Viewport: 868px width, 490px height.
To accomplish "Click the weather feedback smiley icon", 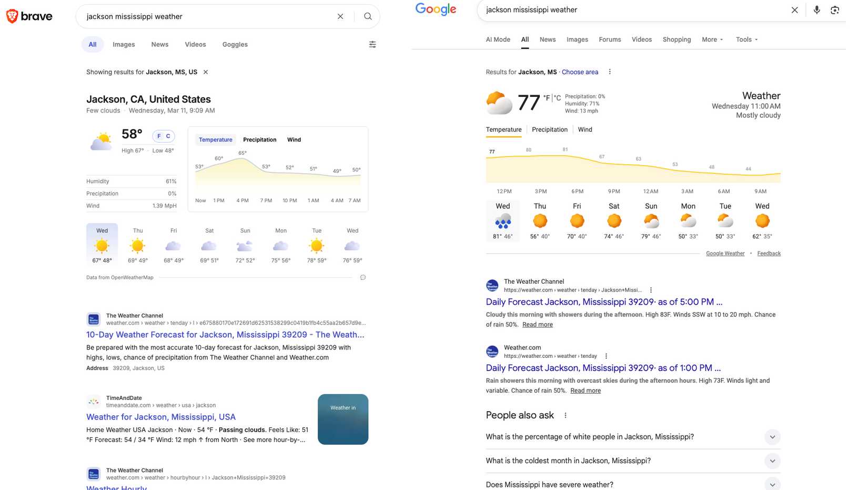I will point(362,277).
